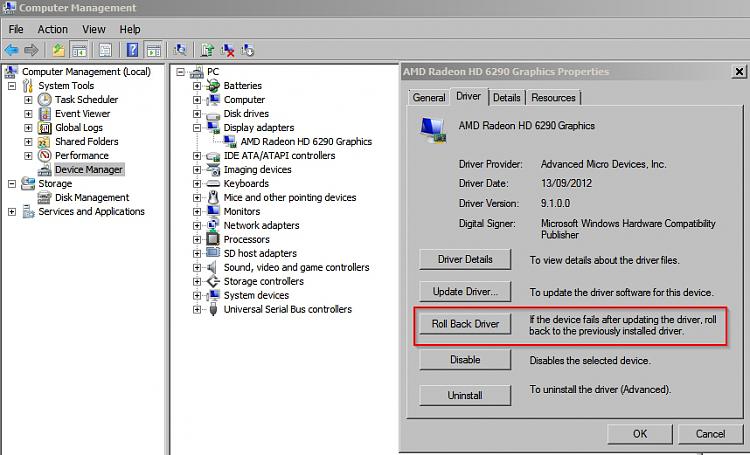The image size is (750, 455).
Task: Switch to the Details tab
Action: click(507, 98)
